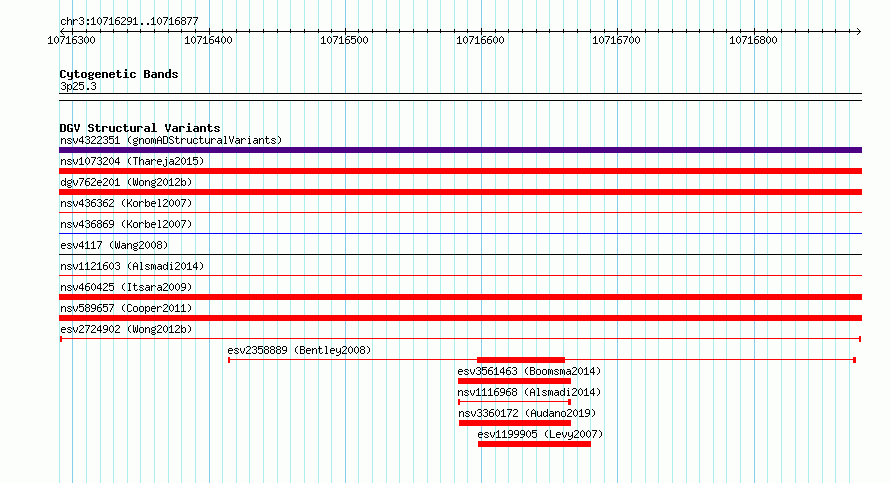890x483 pixels.
Task: Click the dark purple nsv4322351 bar
Action: pyautogui.click(x=460, y=150)
